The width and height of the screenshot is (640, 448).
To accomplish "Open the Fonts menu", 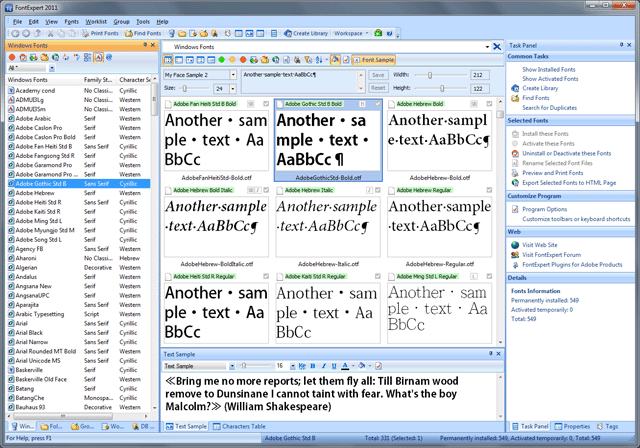I will click(x=71, y=22).
